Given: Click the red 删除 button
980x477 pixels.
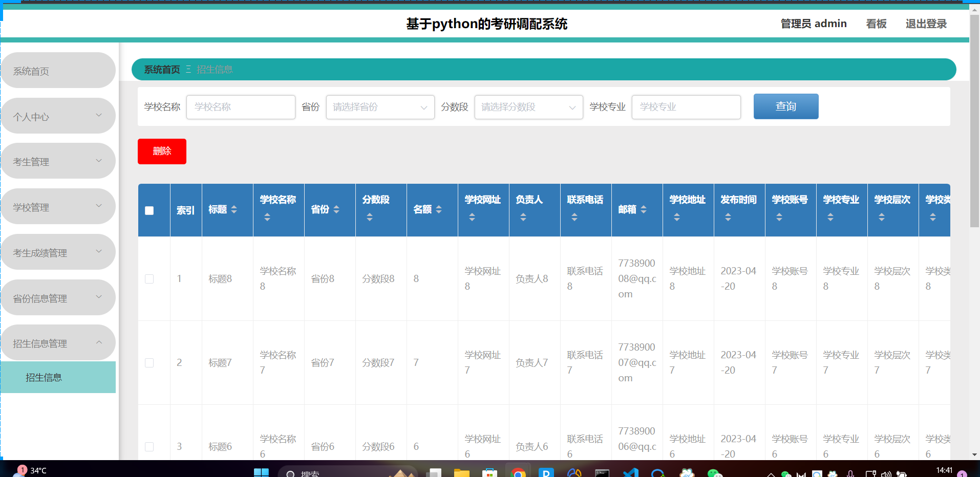Looking at the screenshot, I should coord(162,151).
